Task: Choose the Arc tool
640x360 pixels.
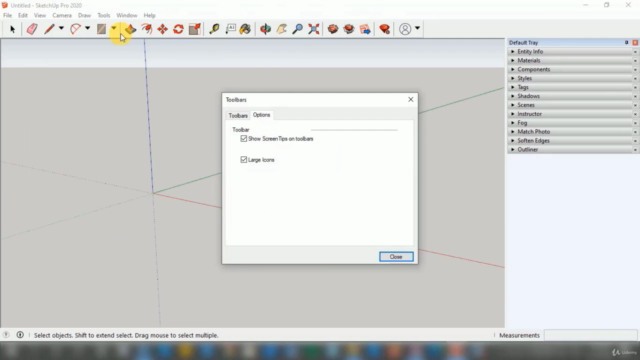Action: click(75, 29)
